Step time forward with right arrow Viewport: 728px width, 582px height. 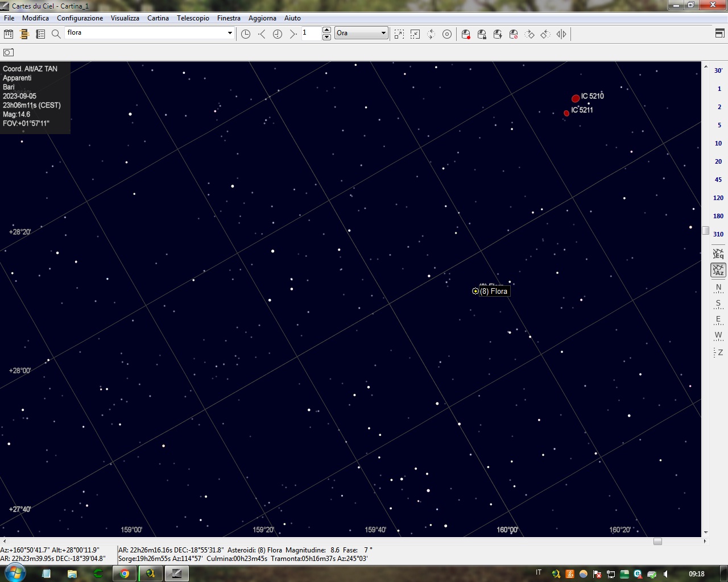pos(293,34)
